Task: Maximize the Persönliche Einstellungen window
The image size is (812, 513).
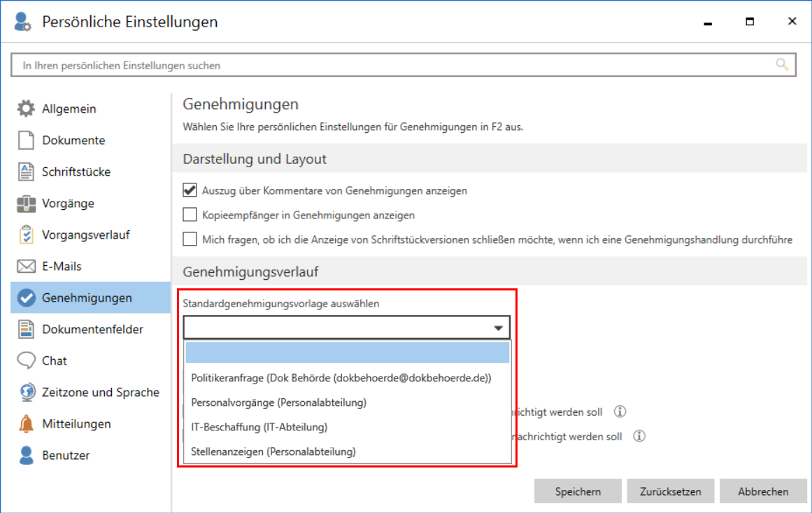Action: coord(750,21)
